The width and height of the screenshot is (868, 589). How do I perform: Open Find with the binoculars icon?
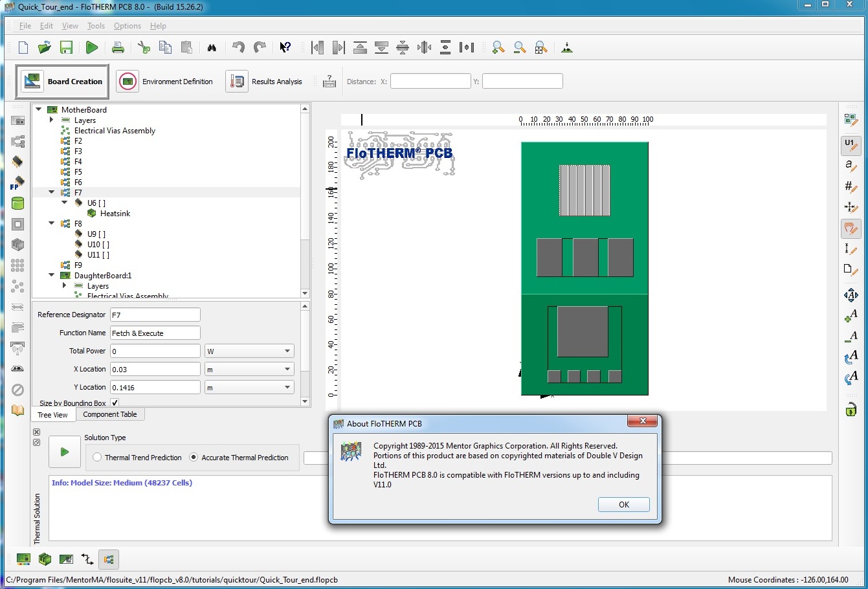(212, 47)
